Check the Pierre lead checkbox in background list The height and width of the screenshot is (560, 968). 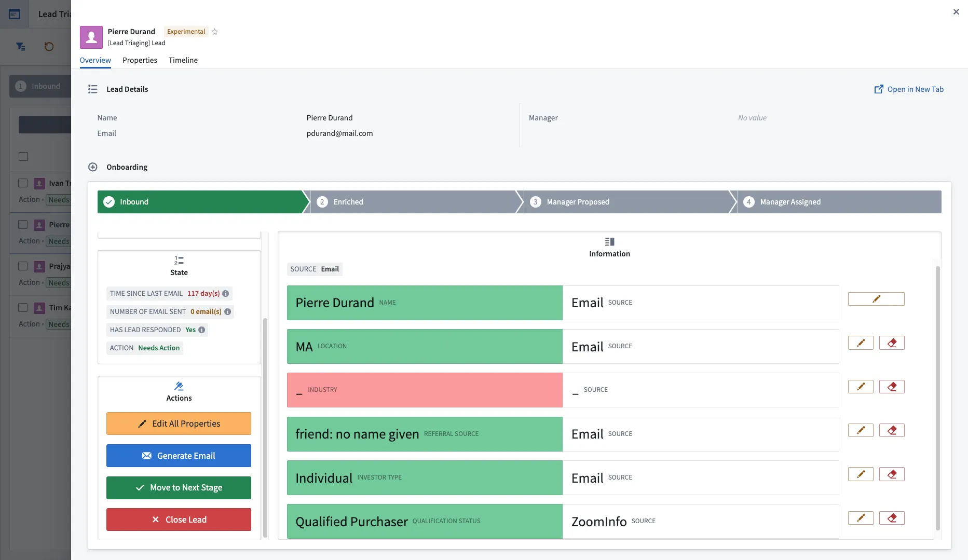coord(23,225)
